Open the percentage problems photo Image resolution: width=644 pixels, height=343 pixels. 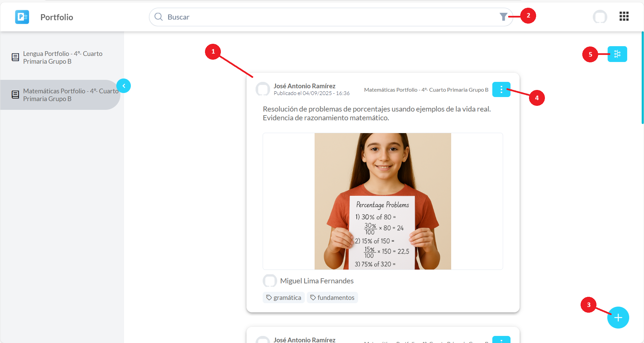point(383,201)
